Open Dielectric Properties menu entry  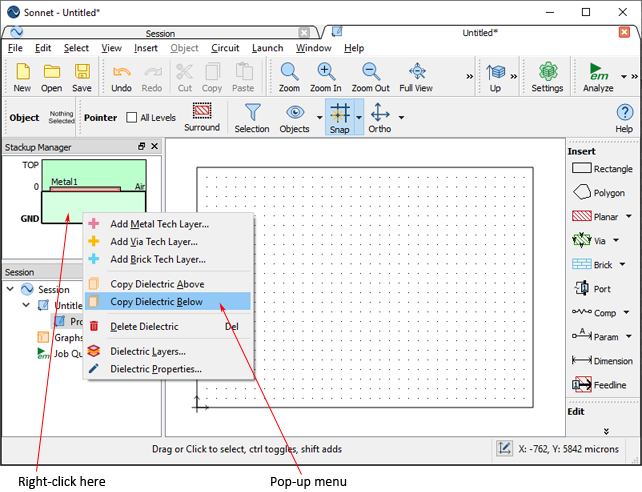click(x=168, y=369)
